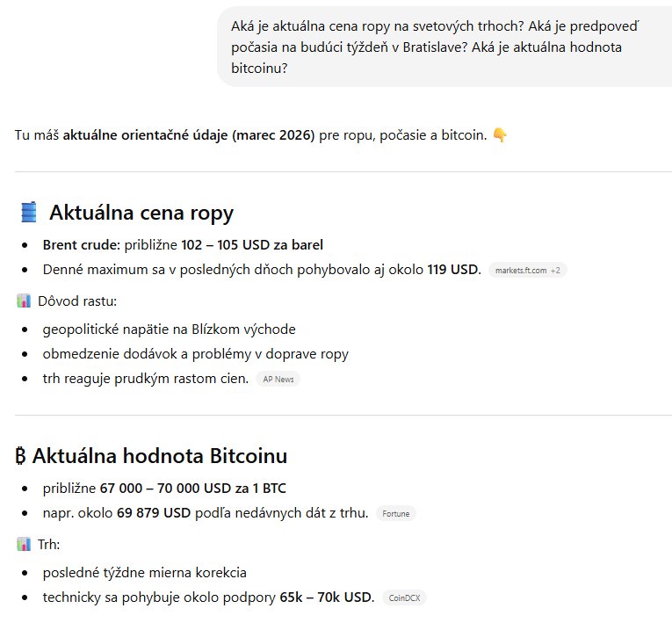Click the obmedzenie dodávok bullet item
The width and height of the screenshot is (672, 630).
pyautogui.click(x=195, y=354)
